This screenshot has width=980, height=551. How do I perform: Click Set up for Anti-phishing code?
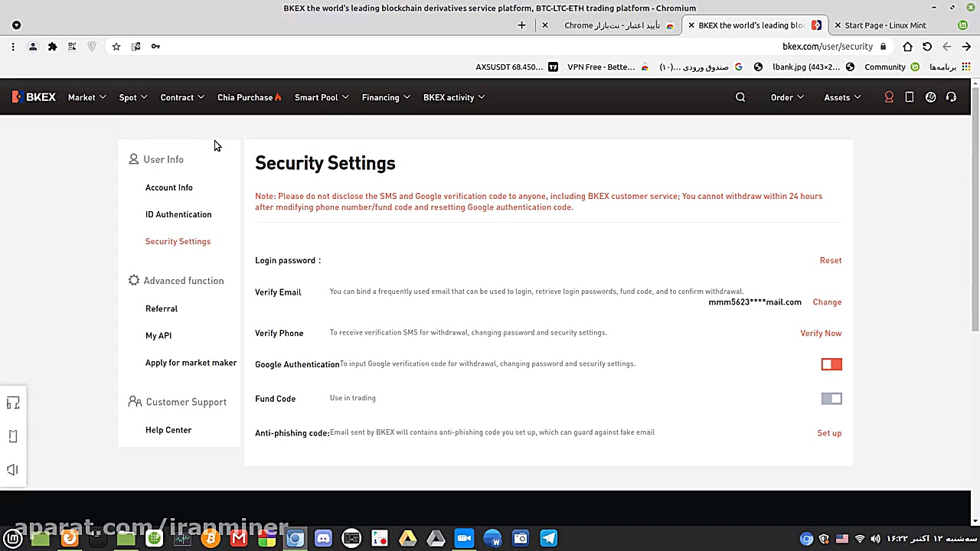tap(829, 433)
